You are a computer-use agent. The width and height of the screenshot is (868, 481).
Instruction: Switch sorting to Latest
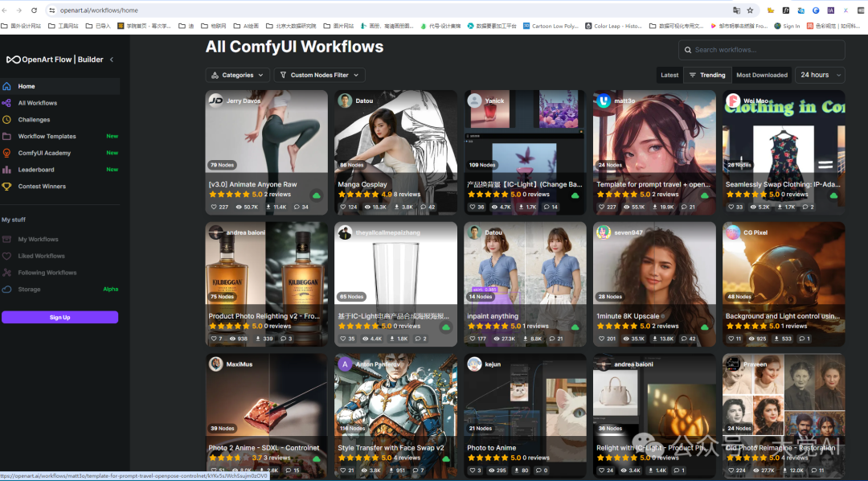pos(669,74)
